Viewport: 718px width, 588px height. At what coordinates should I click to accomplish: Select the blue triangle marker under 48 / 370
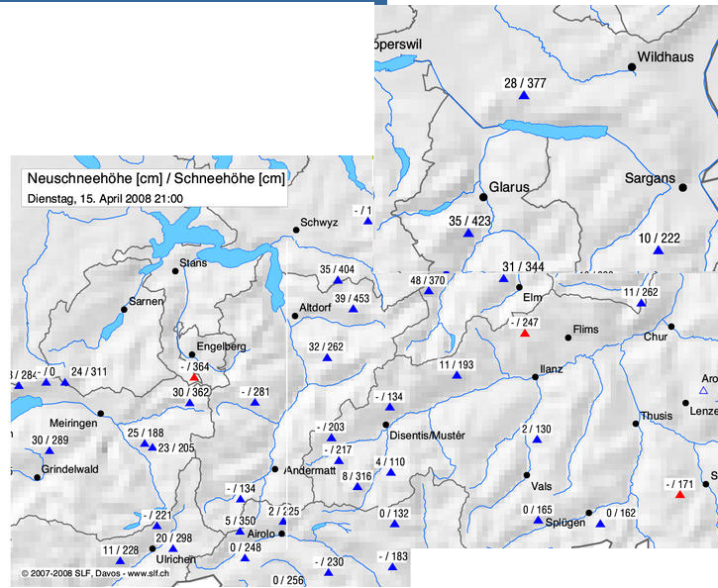tap(429, 291)
